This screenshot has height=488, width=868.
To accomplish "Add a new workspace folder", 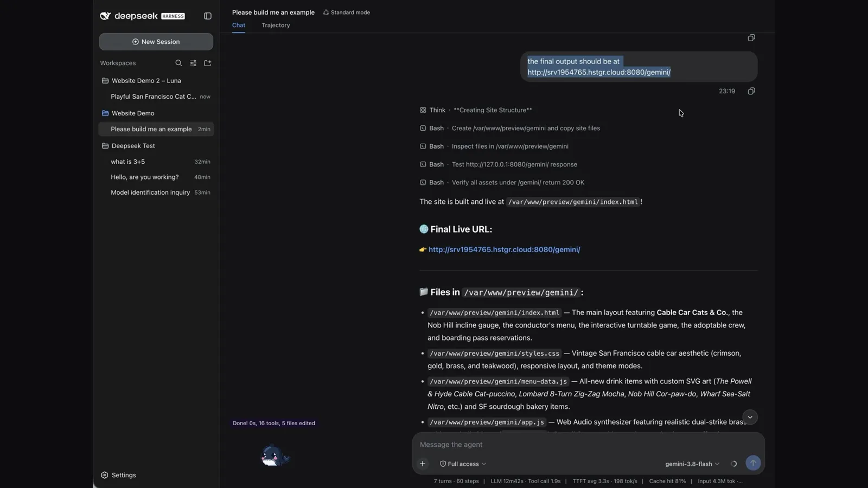I will 207,63.
